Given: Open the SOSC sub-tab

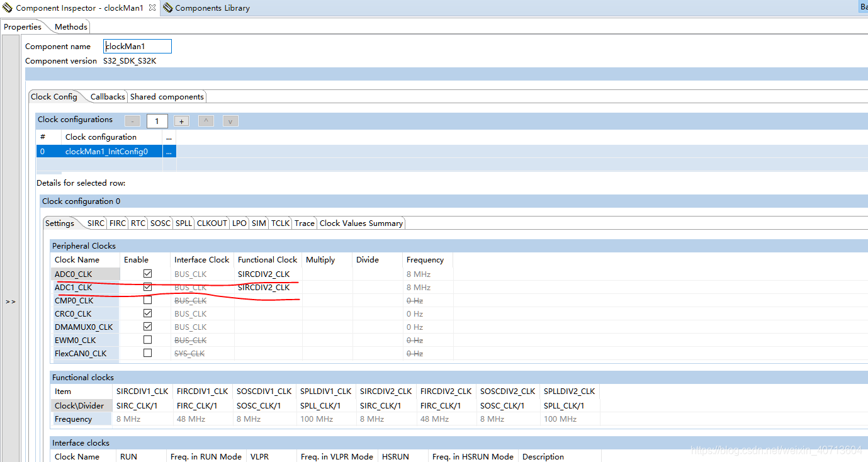Looking at the screenshot, I should [x=161, y=223].
